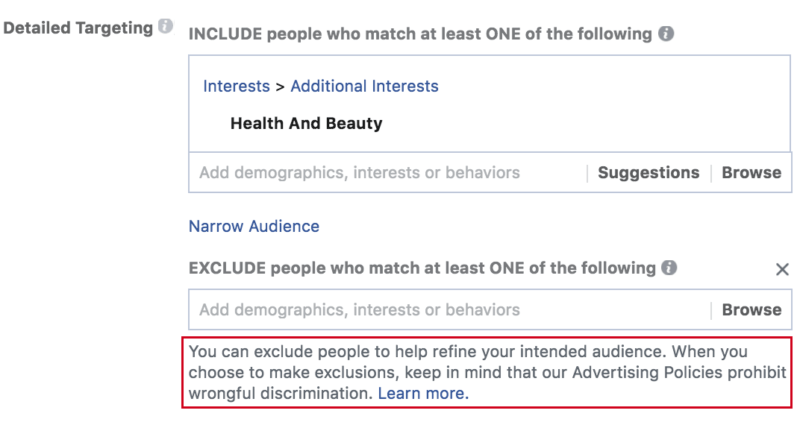Click the info icon beside Detailed Targeting

pyautogui.click(x=165, y=26)
